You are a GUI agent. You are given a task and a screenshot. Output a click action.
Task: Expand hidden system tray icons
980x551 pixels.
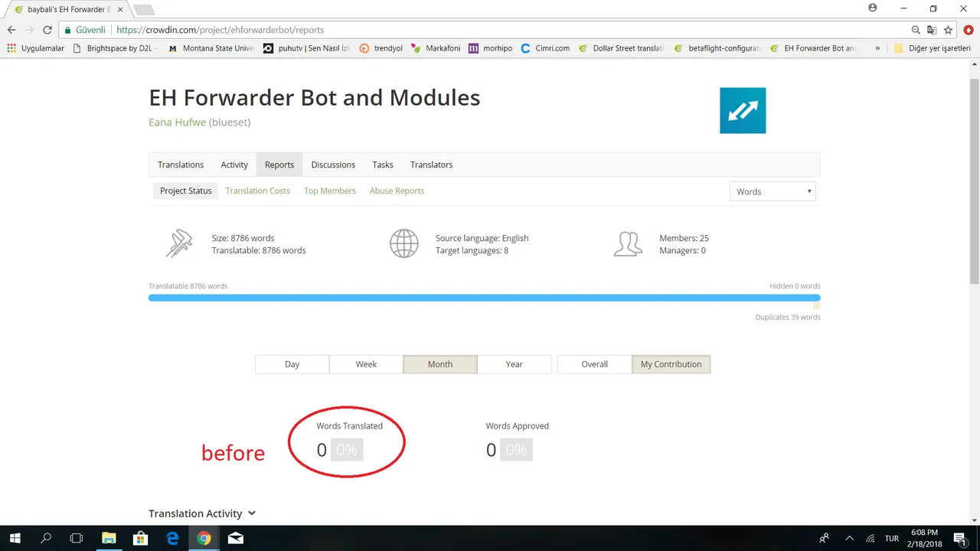(x=849, y=538)
